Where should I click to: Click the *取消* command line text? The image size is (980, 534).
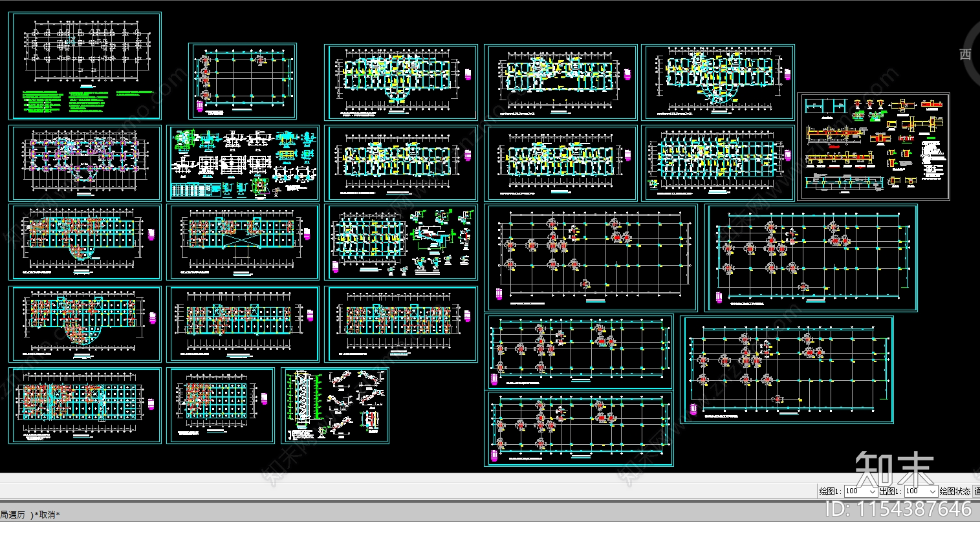(x=48, y=515)
